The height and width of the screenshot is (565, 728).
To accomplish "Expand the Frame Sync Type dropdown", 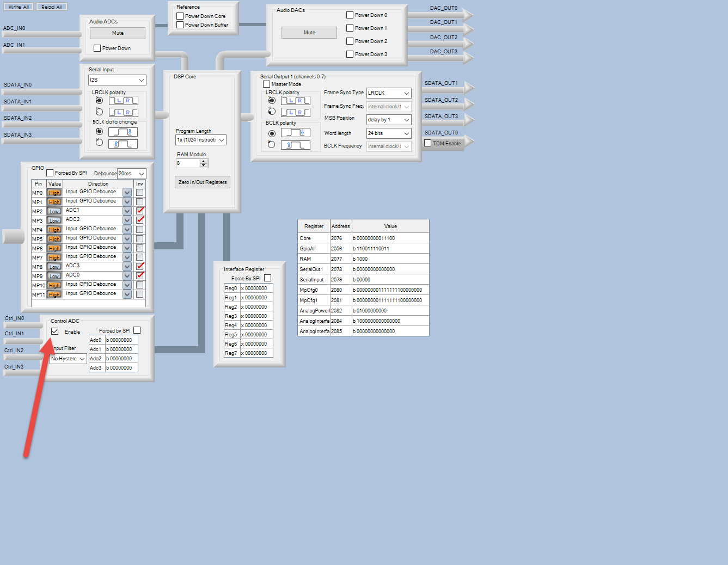I will 389,93.
